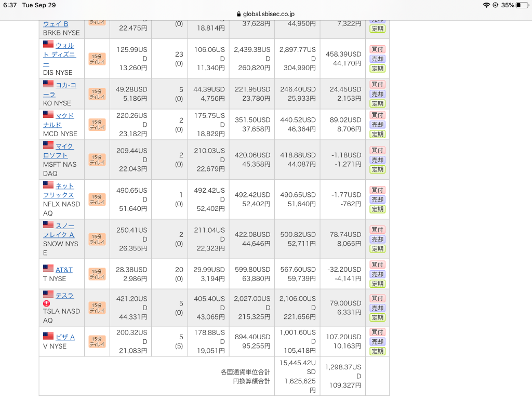Click 買付 button for SNOW

pyautogui.click(x=377, y=230)
